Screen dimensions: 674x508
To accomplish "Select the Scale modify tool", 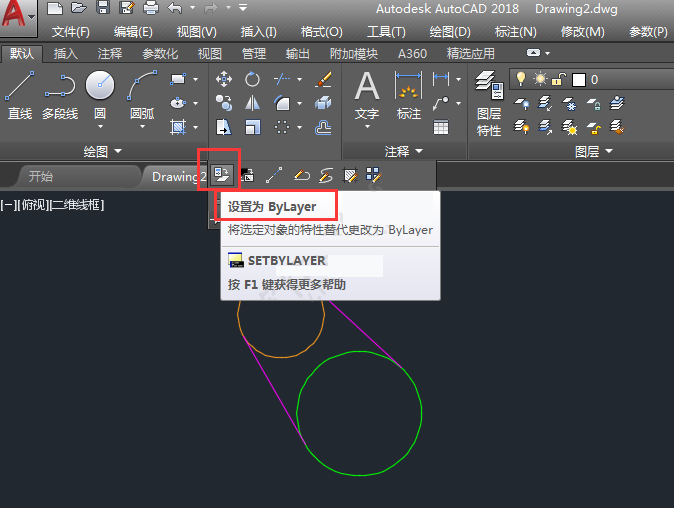I will [252, 127].
